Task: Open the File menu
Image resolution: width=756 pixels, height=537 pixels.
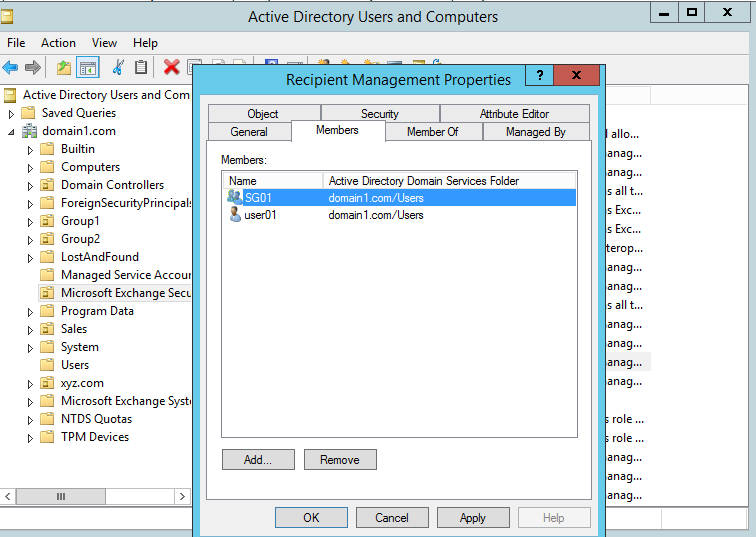Action: [x=16, y=43]
